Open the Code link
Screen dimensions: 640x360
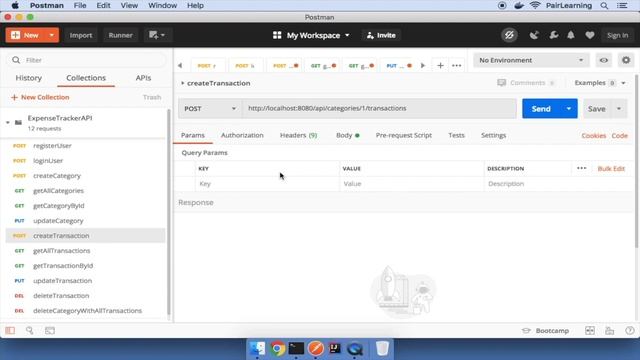(x=619, y=136)
